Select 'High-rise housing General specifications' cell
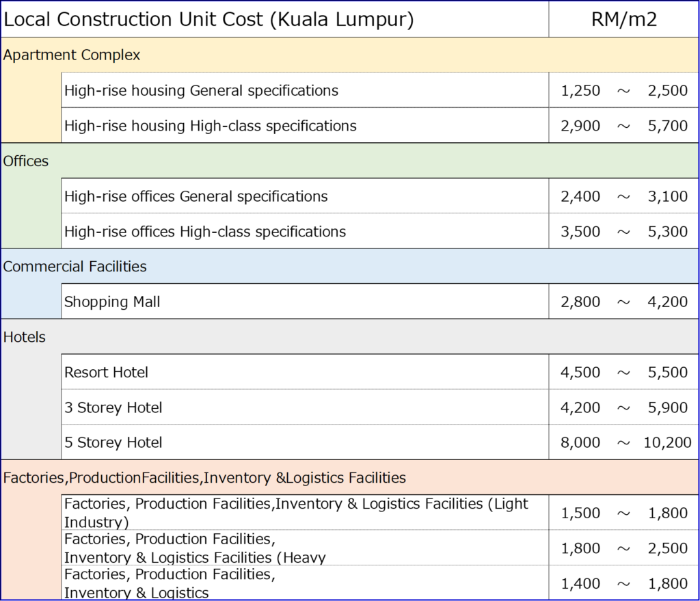 click(305, 90)
